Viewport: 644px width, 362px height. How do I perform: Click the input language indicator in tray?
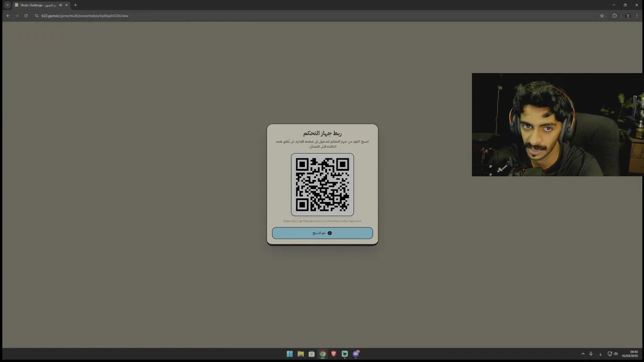point(601,354)
